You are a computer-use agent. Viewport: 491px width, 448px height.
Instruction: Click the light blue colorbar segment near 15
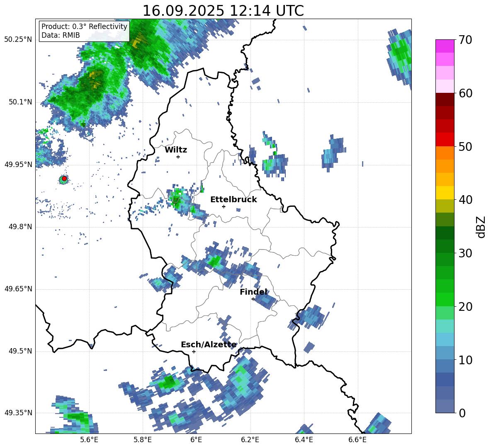[445, 339]
